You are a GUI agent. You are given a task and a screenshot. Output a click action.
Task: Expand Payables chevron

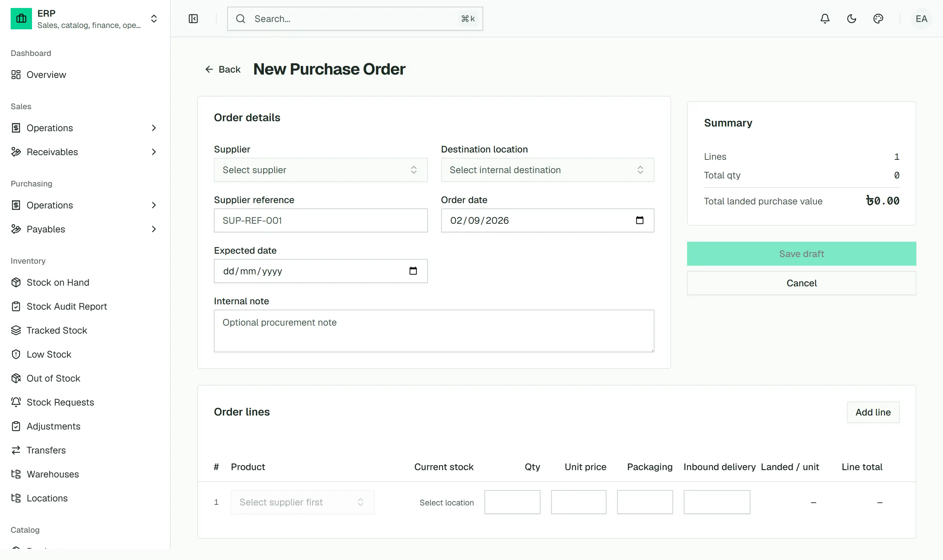pyautogui.click(x=154, y=229)
